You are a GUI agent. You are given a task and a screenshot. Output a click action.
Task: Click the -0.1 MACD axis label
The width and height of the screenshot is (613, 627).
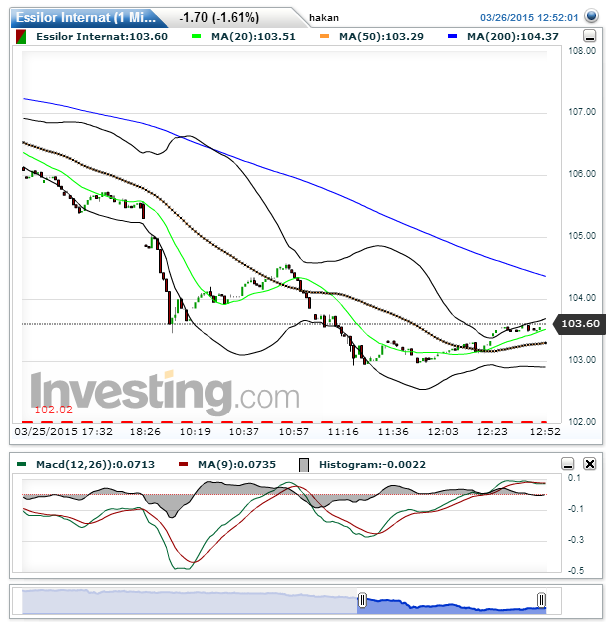click(576, 509)
